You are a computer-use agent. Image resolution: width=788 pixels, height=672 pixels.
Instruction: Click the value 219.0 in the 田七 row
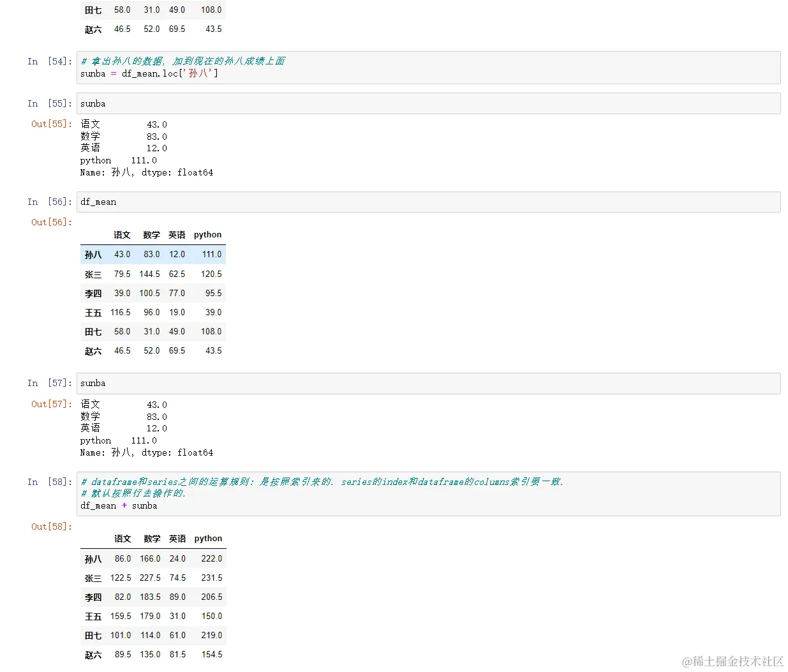click(212, 635)
